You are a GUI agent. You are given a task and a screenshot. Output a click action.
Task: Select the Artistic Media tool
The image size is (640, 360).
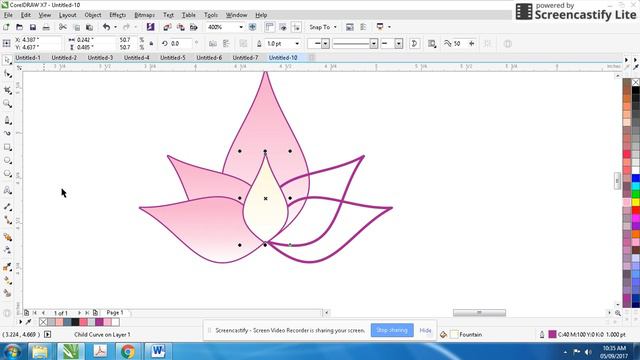tap(7, 133)
